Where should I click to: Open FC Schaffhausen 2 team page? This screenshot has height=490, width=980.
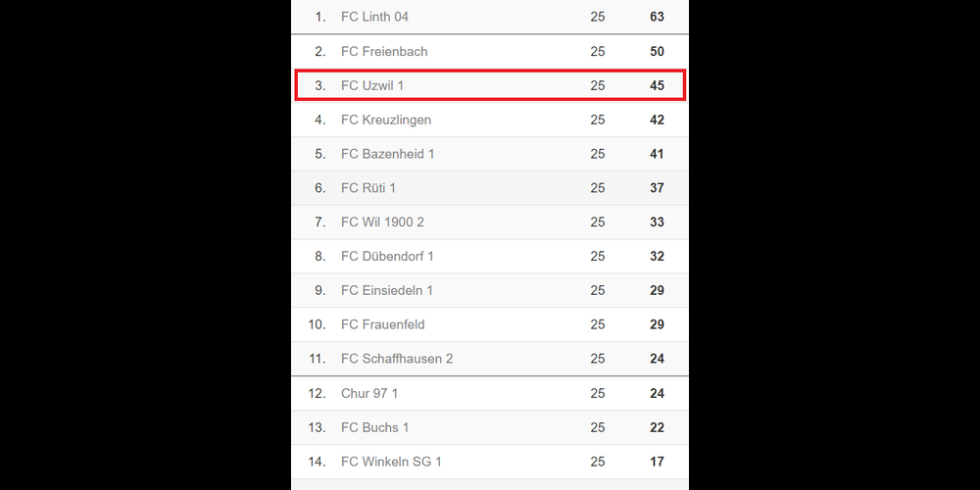(x=397, y=359)
